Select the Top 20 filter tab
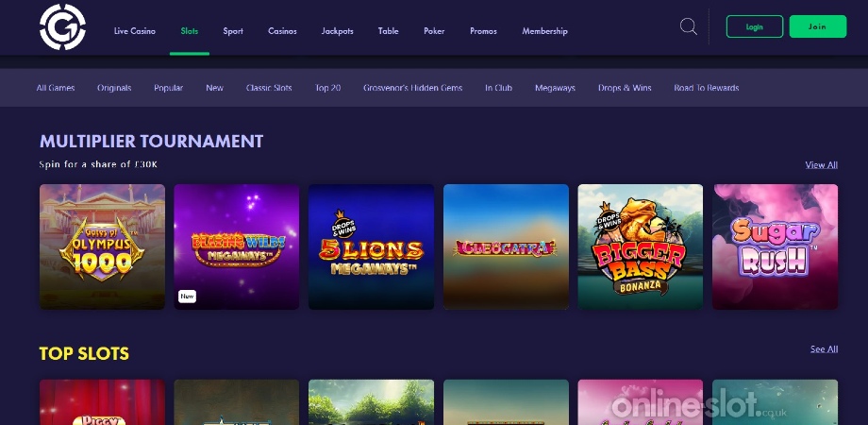Image resolution: width=868 pixels, height=425 pixels. tap(327, 88)
